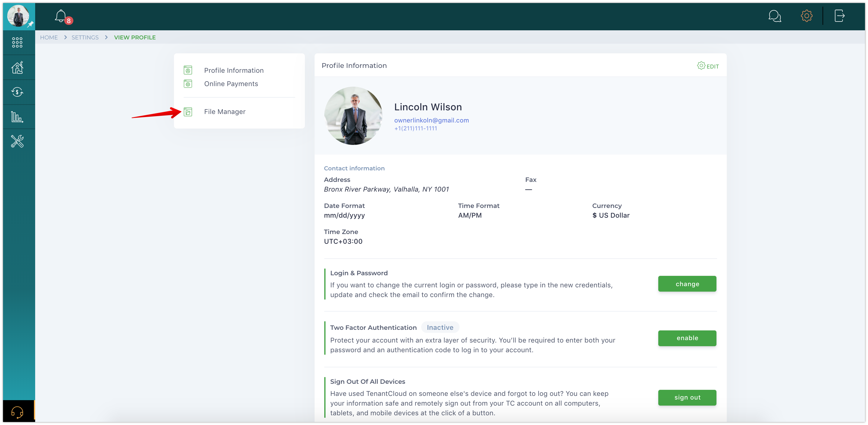This screenshot has height=425, width=868.
Task: Click the UTC+03:00 time zone value
Action: [x=343, y=241]
